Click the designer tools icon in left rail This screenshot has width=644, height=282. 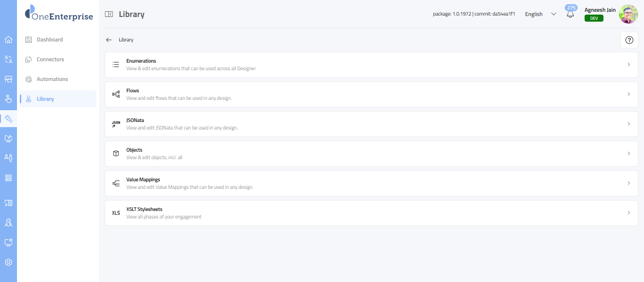click(x=8, y=119)
